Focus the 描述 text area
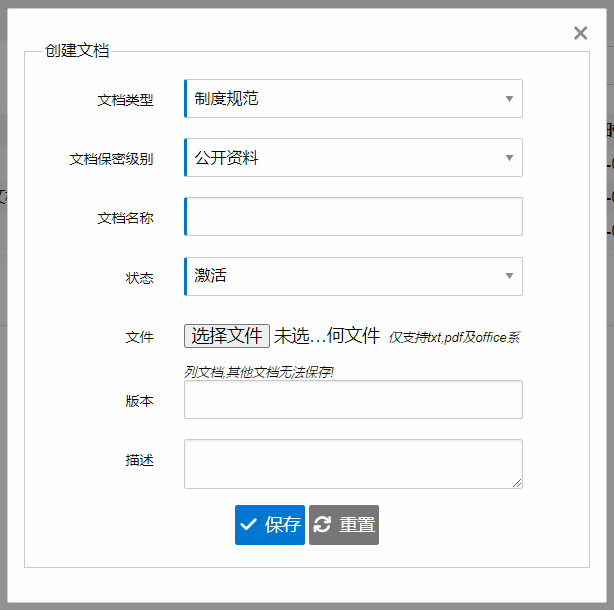 pyautogui.click(x=353, y=464)
